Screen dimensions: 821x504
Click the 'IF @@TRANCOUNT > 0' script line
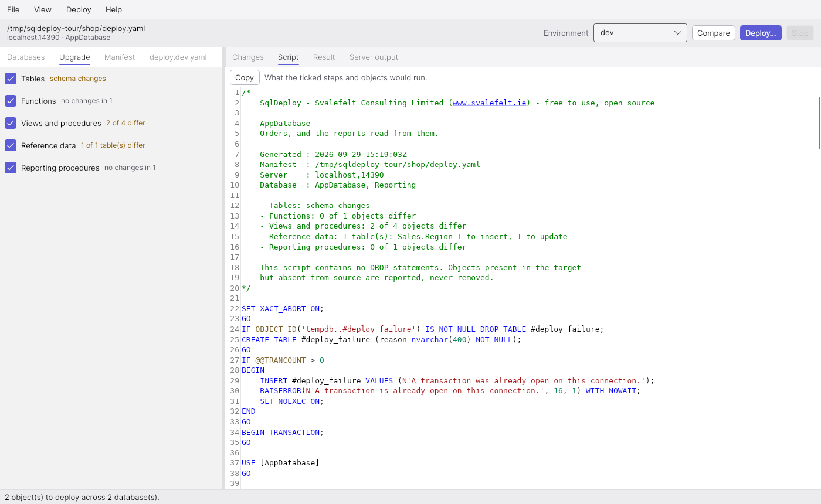pos(283,360)
